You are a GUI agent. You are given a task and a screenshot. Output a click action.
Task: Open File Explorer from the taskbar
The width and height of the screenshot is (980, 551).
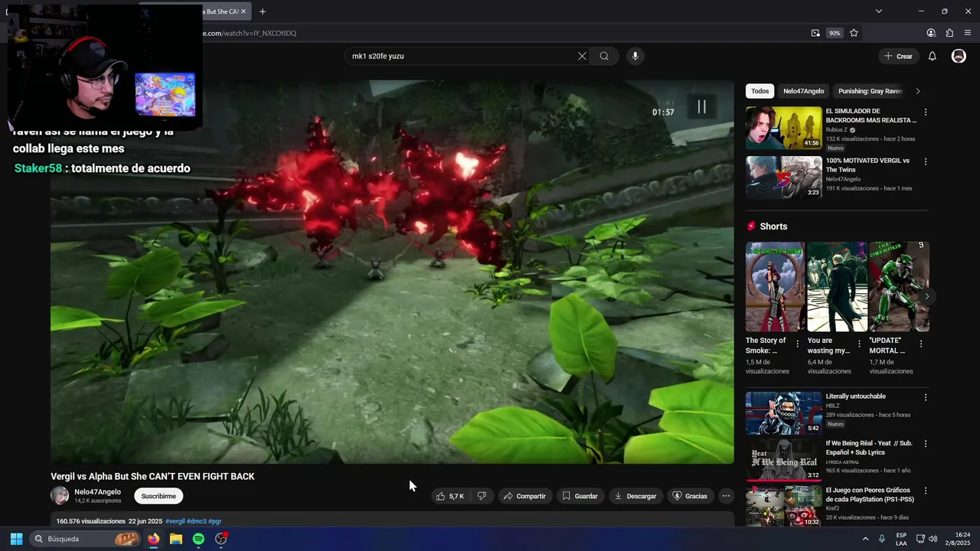[176, 539]
